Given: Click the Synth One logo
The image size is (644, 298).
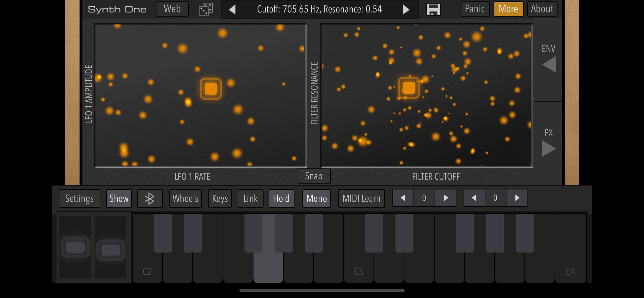Looking at the screenshot, I should coord(117,10).
